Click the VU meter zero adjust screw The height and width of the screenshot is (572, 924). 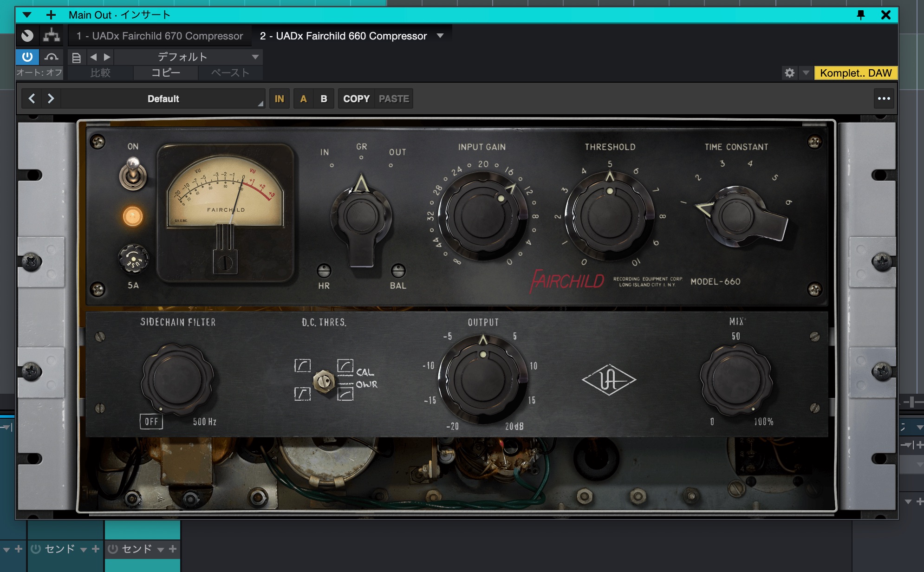click(x=225, y=263)
